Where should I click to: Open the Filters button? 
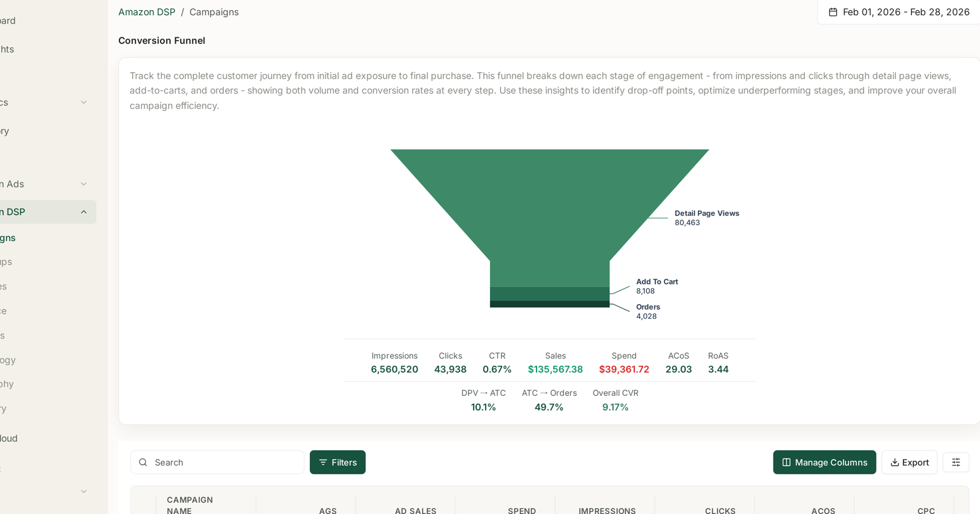pos(337,463)
